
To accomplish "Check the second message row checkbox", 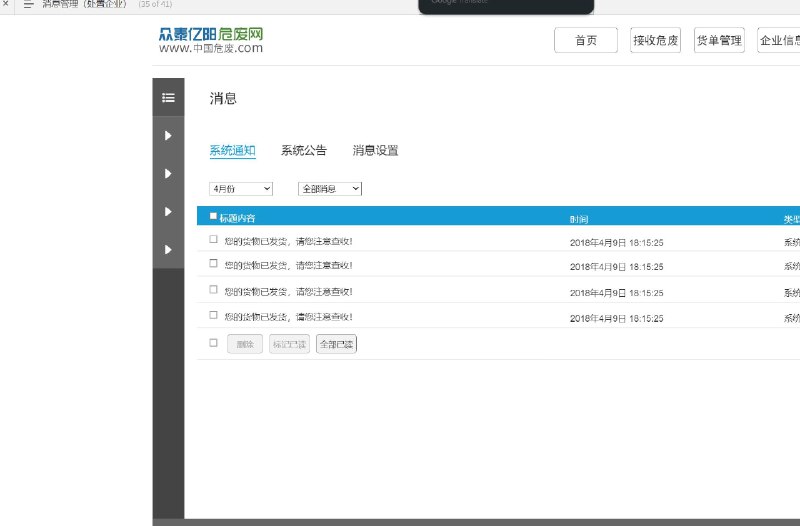I will point(213,263).
